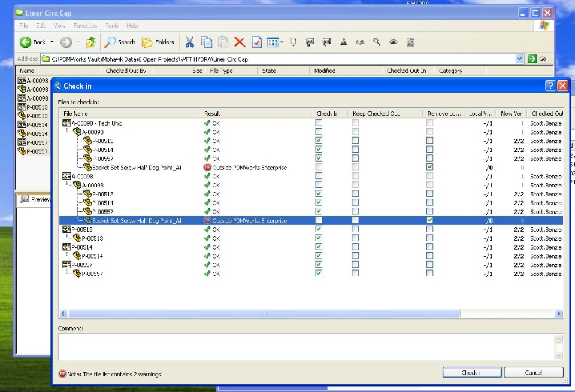Click Explorer's Checked Out By column header
The image size is (575, 392).
tap(126, 71)
